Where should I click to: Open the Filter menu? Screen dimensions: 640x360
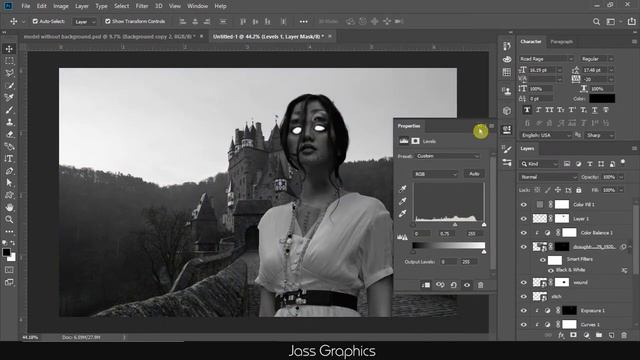tap(142, 6)
